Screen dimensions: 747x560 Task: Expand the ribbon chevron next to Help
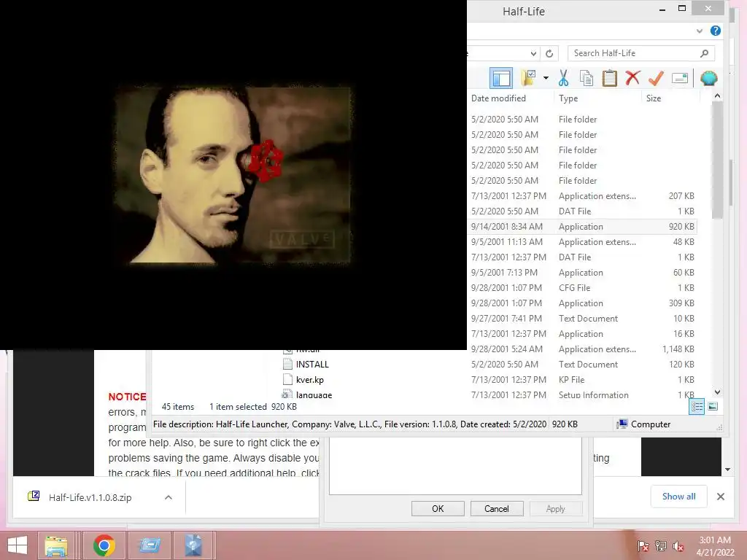[700, 31]
